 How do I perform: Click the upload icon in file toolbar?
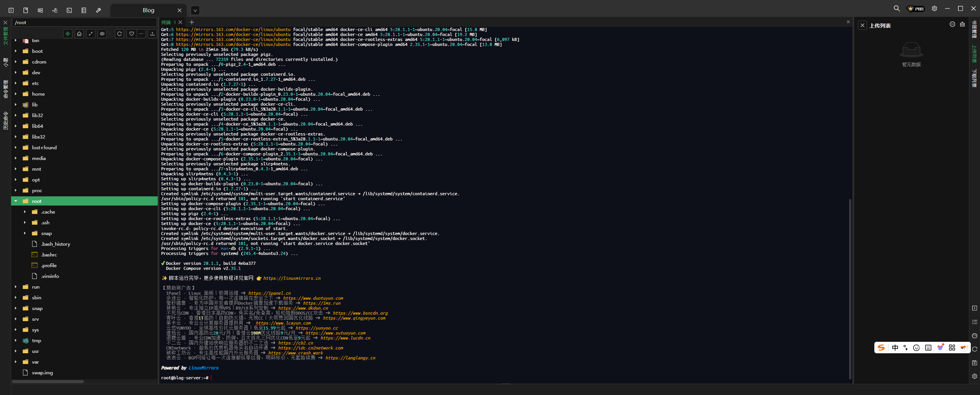tap(152, 34)
